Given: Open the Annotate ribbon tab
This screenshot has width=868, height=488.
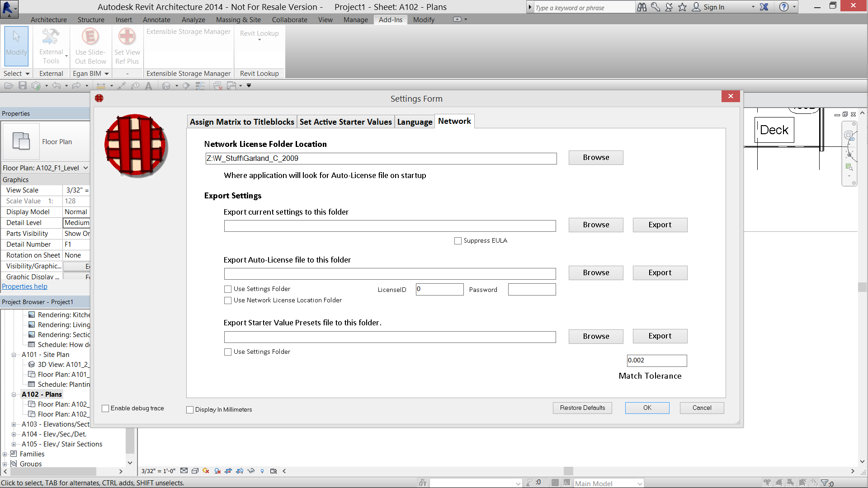Looking at the screenshot, I should (x=156, y=20).
